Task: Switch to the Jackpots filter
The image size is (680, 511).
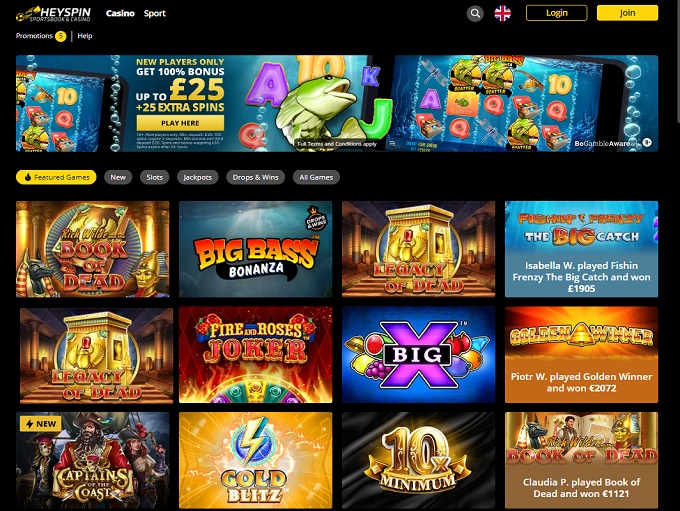Action: coord(197,177)
